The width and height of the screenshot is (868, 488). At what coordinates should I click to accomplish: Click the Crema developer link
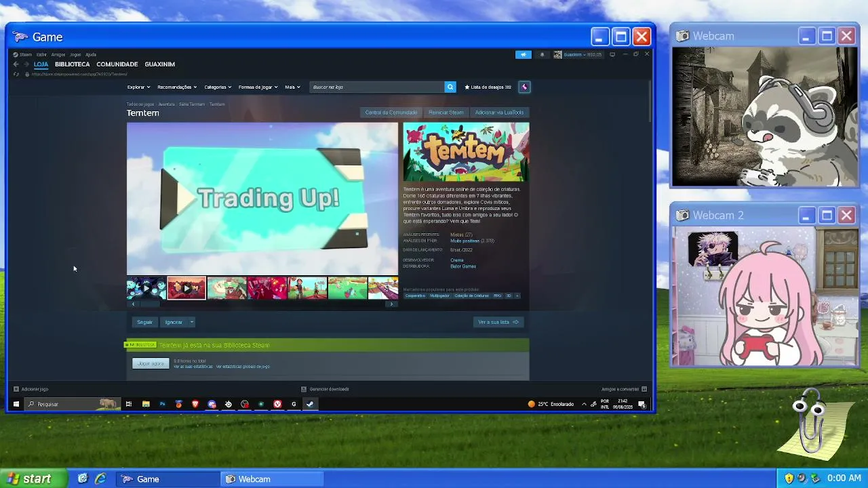[457, 260]
